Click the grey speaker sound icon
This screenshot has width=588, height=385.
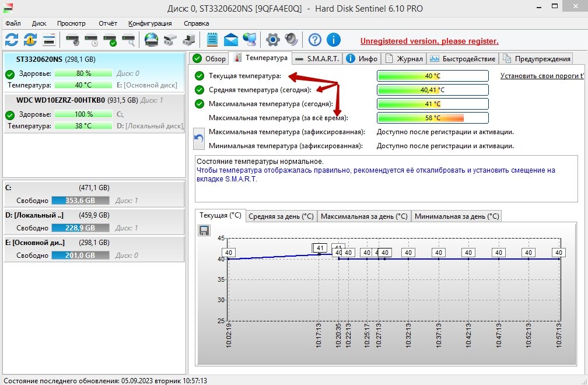point(292,39)
